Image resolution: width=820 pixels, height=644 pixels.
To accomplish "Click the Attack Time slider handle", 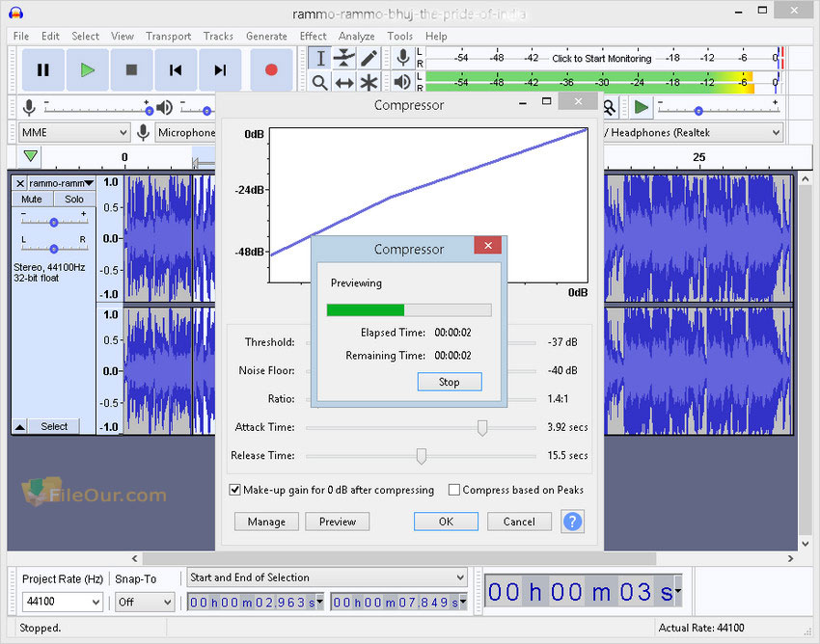I will pyautogui.click(x=482, y=428).
